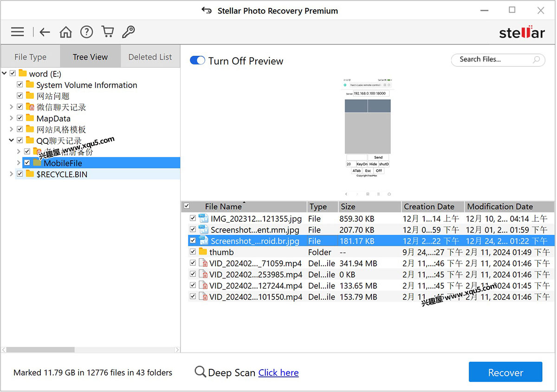Click the VID_202402...253985.mp4 file icon
Screen dimensions: 557x392
tap(203, 274)
